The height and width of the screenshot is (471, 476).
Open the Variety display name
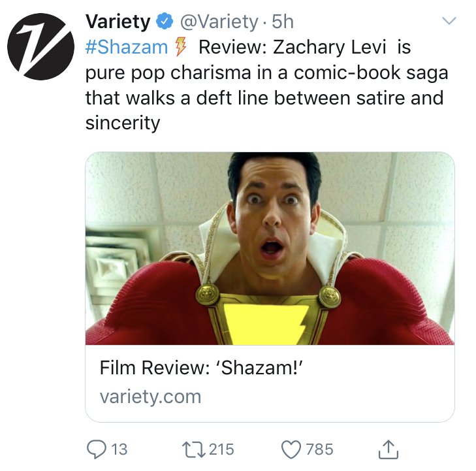tap(118, 22)
